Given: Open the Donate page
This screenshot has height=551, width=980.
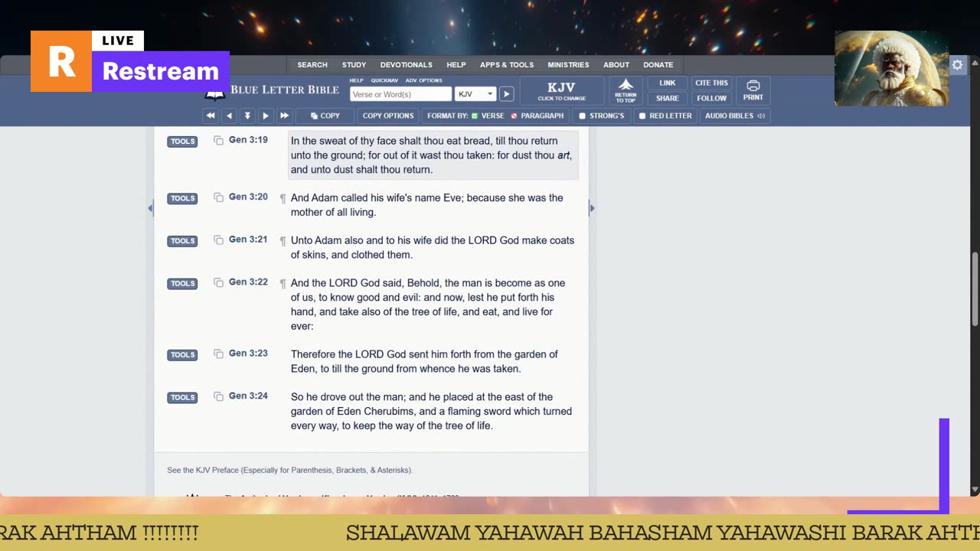Looking at the screenshot, I should 658,65.
